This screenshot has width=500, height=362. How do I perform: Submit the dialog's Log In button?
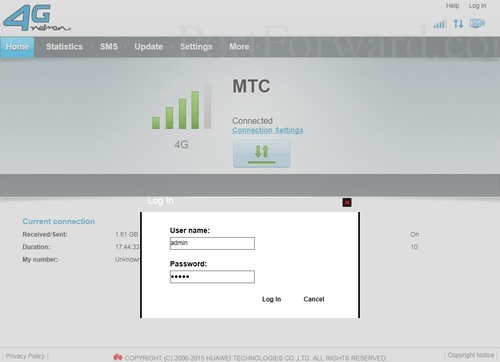(x=271, y=299)
